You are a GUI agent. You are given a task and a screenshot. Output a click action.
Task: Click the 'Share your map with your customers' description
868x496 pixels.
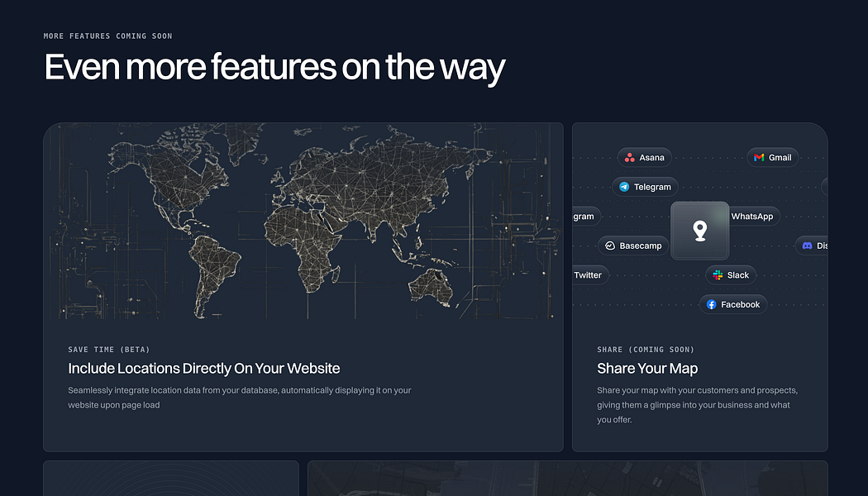(x=697, y=405)
